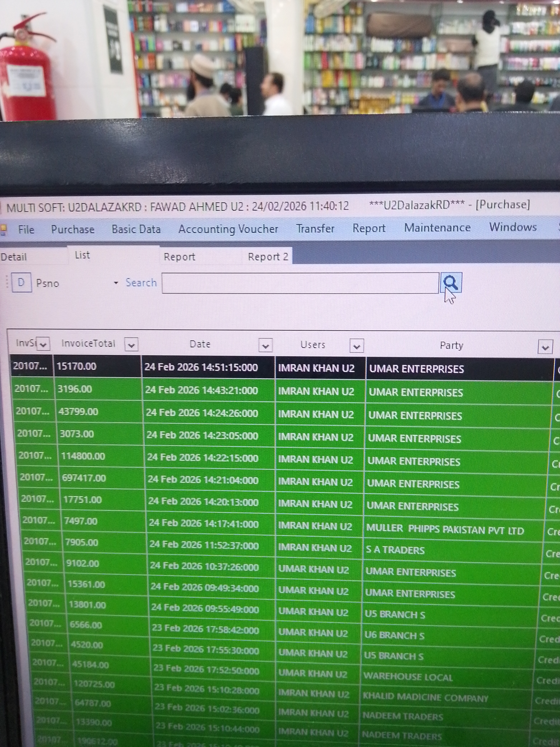Click the small app icon left of File
Image resolution: width=560 pixels, height=747 pixels.
point(4,230)
